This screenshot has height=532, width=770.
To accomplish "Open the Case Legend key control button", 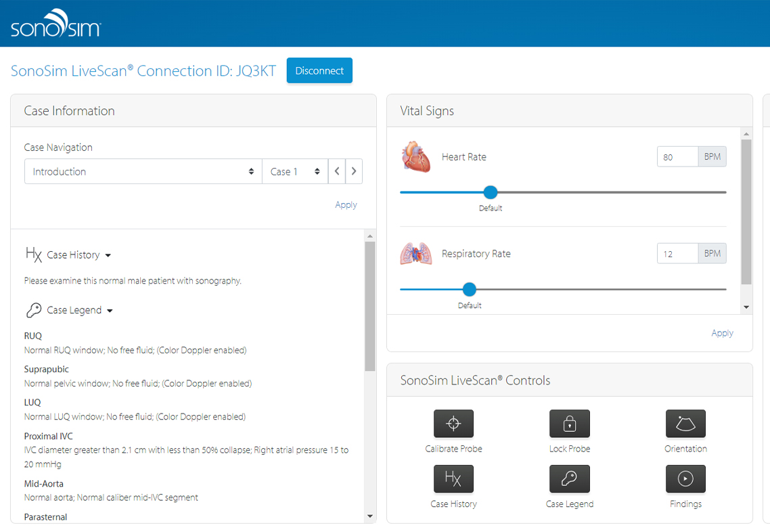I will 569,479.
